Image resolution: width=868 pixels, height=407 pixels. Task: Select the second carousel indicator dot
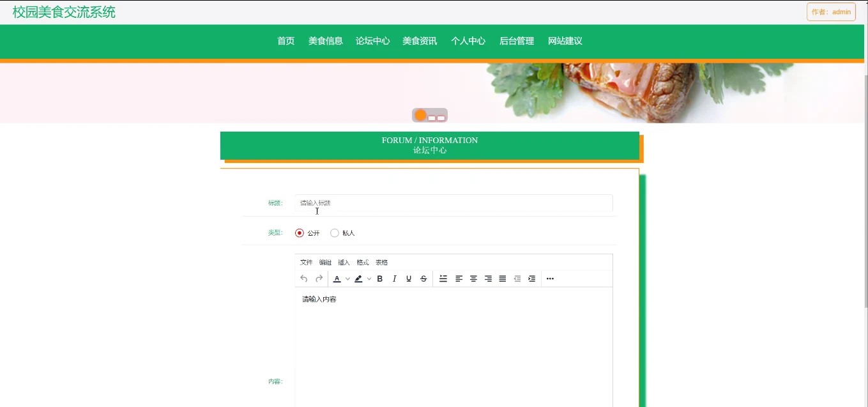click(432, 118)
